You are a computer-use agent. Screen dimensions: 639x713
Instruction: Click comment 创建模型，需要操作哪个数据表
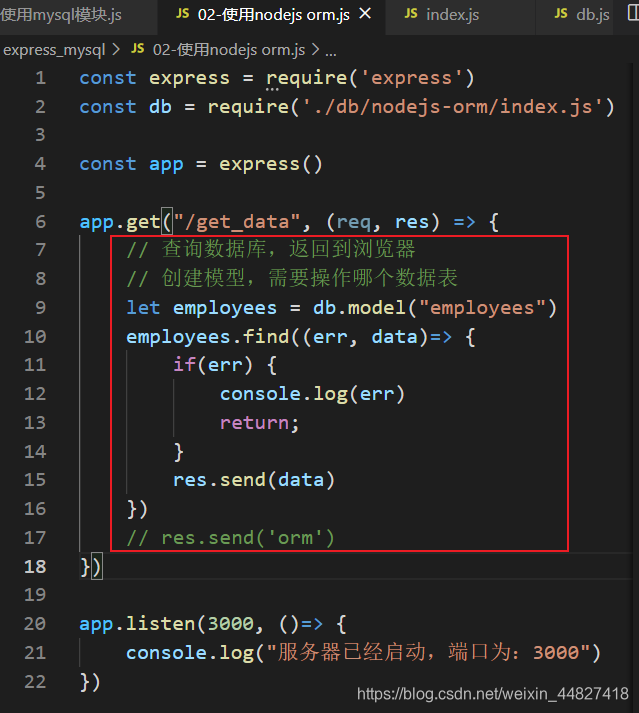pyautogui.click(x=292, y=278)
